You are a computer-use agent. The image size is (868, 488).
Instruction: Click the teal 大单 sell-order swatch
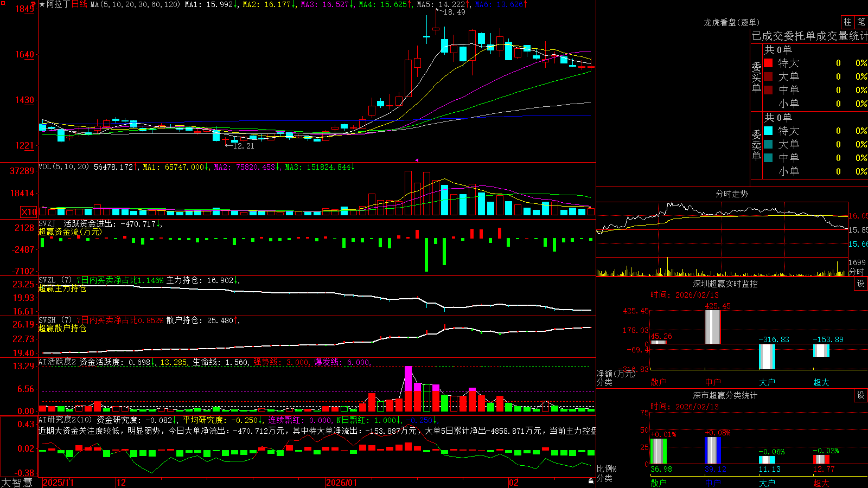pyautogui.click(x=768, y=144)
